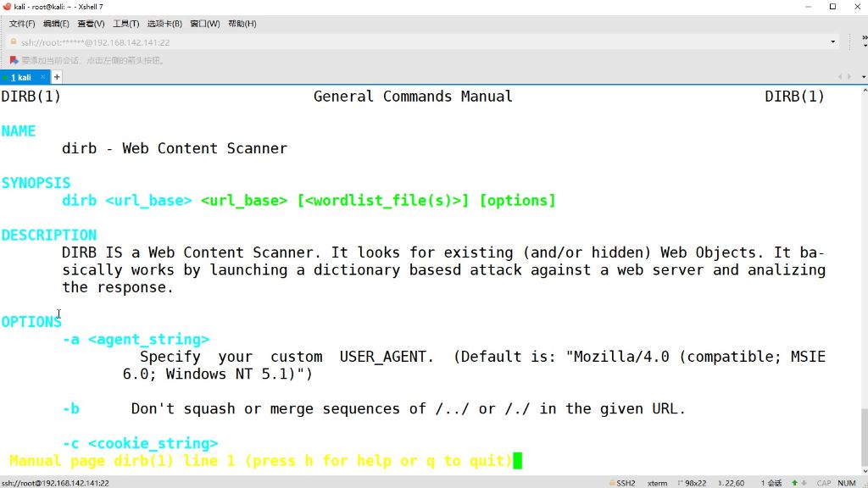868x488 pixels.
Task: Open the 编辑(E) menu
Action: click(x=56, y=24)
